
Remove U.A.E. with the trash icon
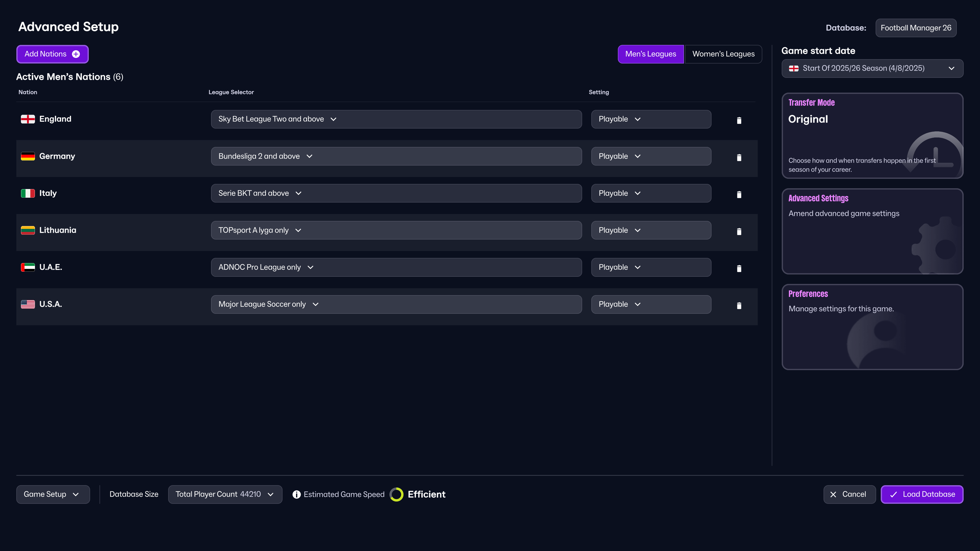point(739,268)
